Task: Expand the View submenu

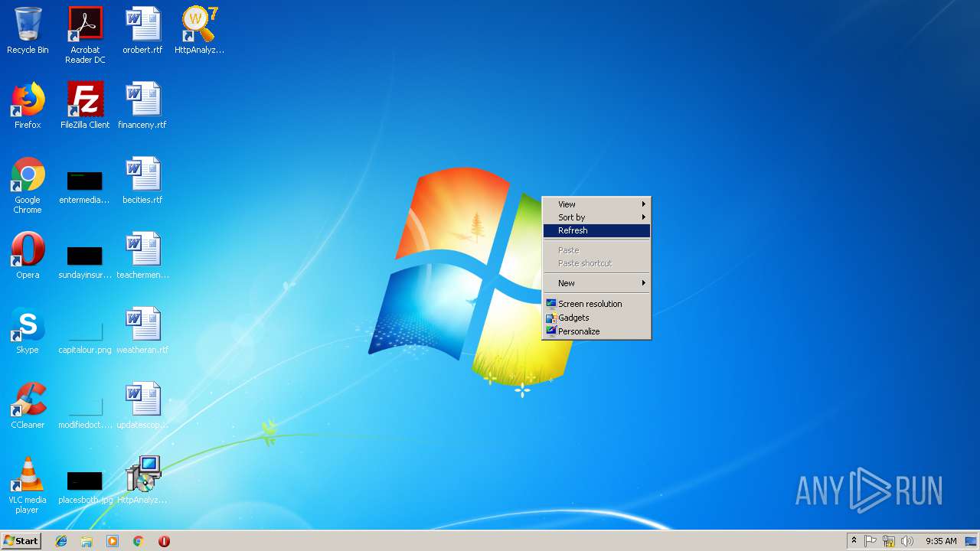Action: coord(596,204)
